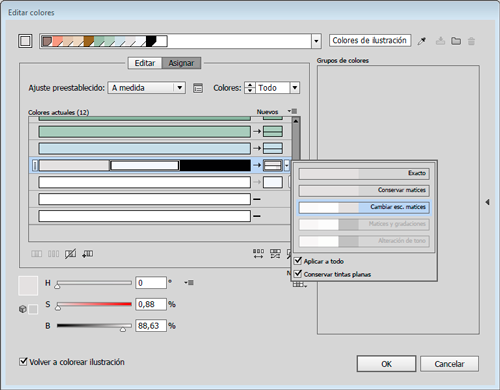Select Alteración de tono option
500x390 pixels.
pyautogui.click(x=364, y=241)
